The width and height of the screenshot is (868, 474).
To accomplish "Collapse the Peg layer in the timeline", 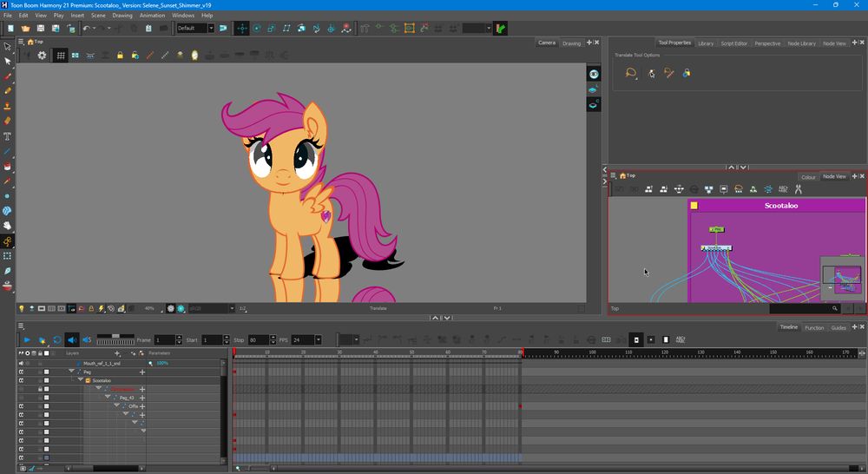I will [72, 372].
